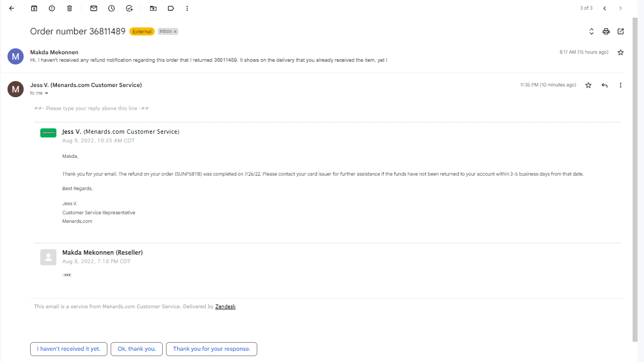Screen dimensions: 644x362
Task: Delete the conversation with trash icon
Action: (69, 8)
